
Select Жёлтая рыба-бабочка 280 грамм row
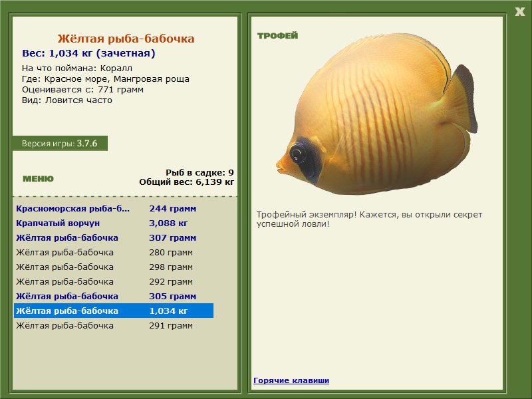click(114, 253)
